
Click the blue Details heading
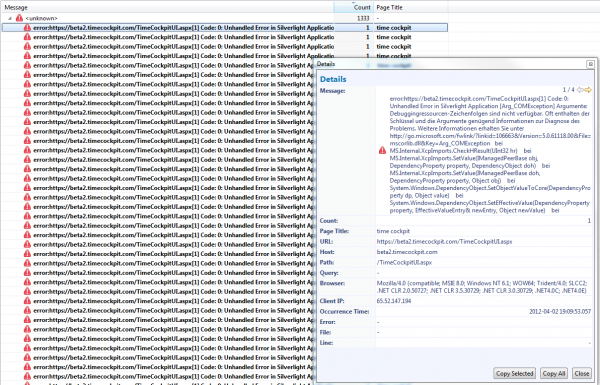[333, 79]
